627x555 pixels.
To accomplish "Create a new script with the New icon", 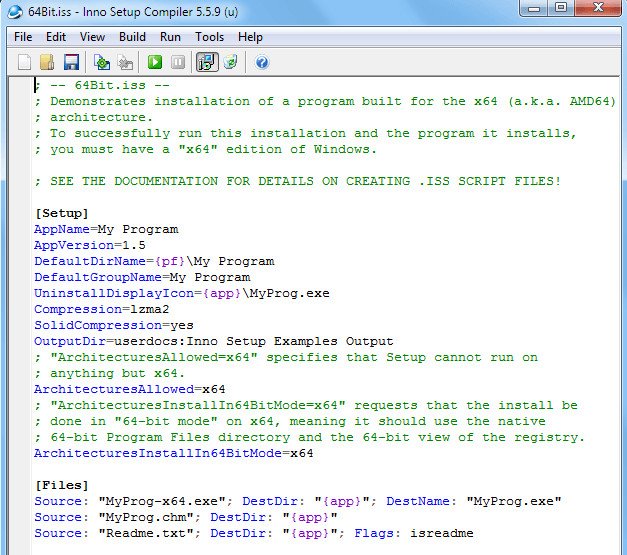I will point(24,62).
